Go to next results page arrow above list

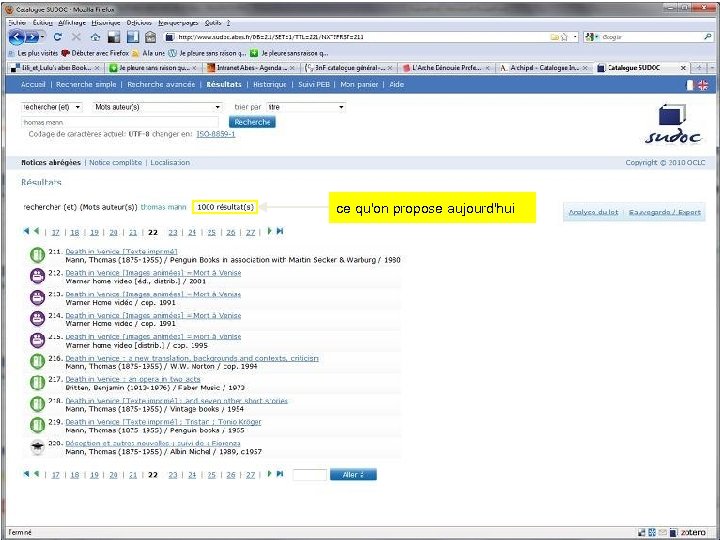(270, 231)
